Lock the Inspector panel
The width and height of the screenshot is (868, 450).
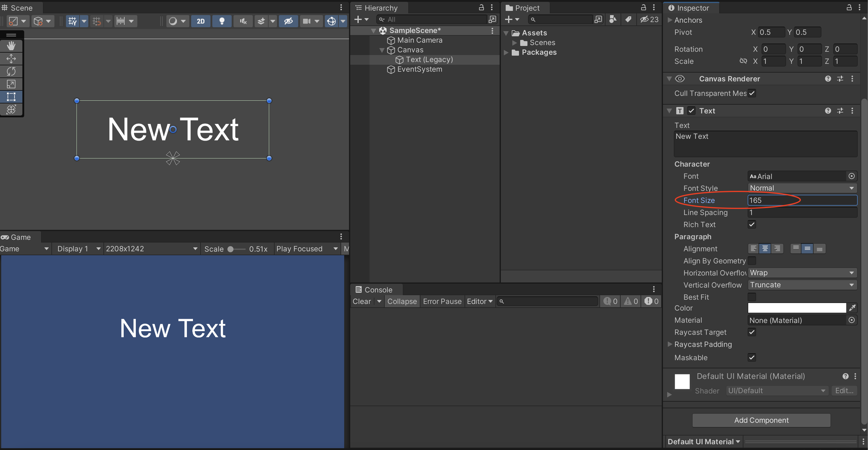(849, 8)
